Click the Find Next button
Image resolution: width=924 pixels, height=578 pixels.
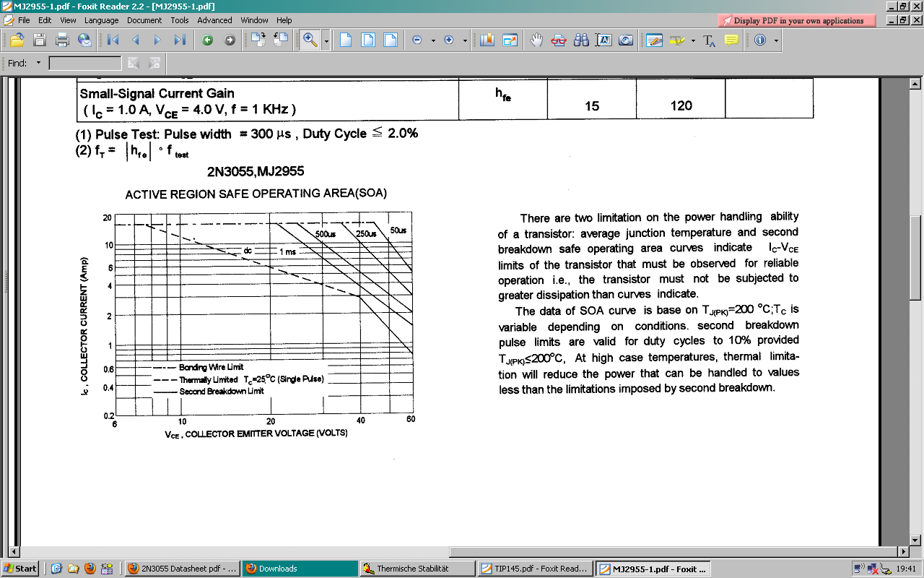pos(154,64)
